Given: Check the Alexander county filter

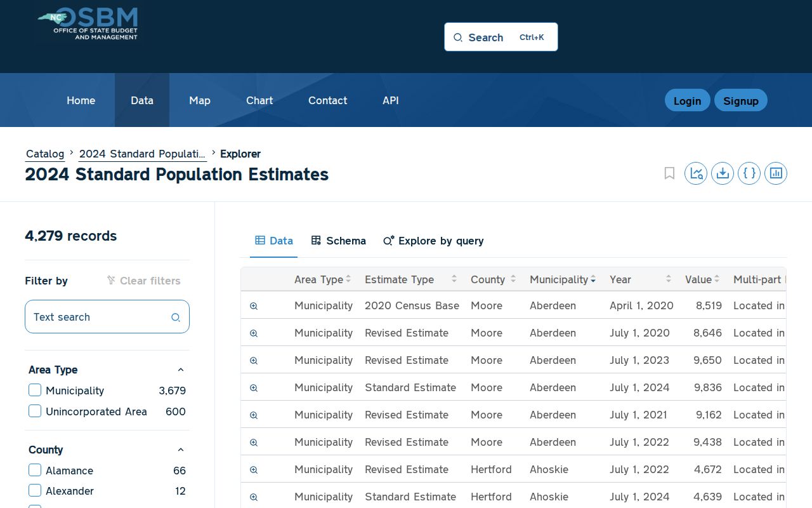Looking at the screenshot, I should click(35, 491).
